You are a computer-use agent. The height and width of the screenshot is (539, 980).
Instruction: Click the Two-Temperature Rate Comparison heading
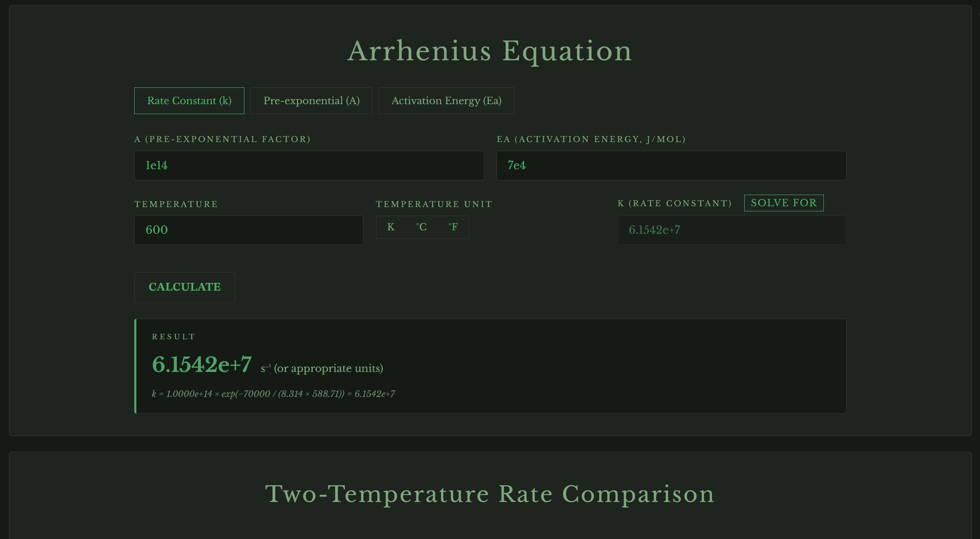490,494
